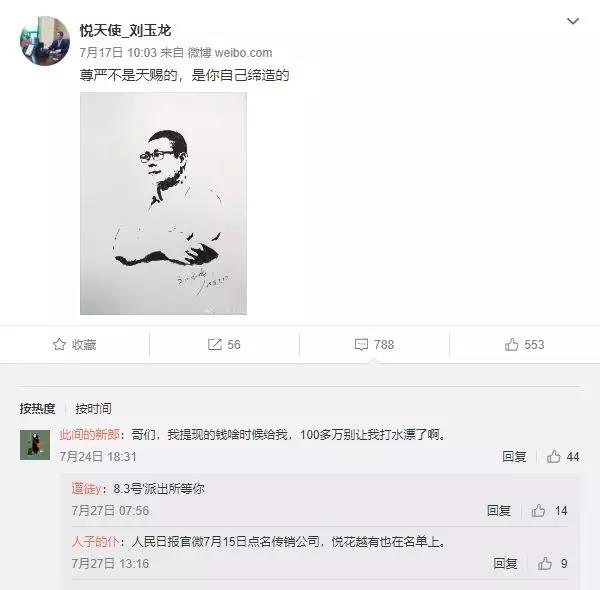Sort comments by 按时间

93,409
